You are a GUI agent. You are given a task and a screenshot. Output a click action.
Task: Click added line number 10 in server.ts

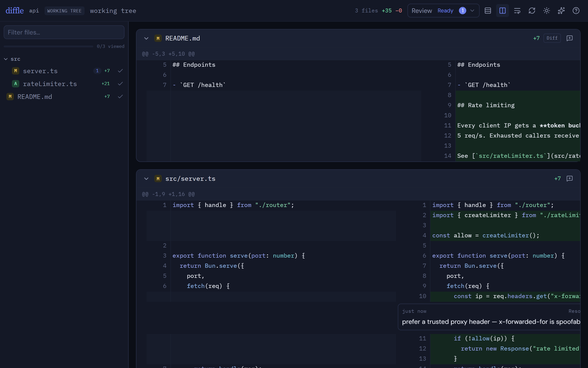pyautogui.click(x=423, y=296)
